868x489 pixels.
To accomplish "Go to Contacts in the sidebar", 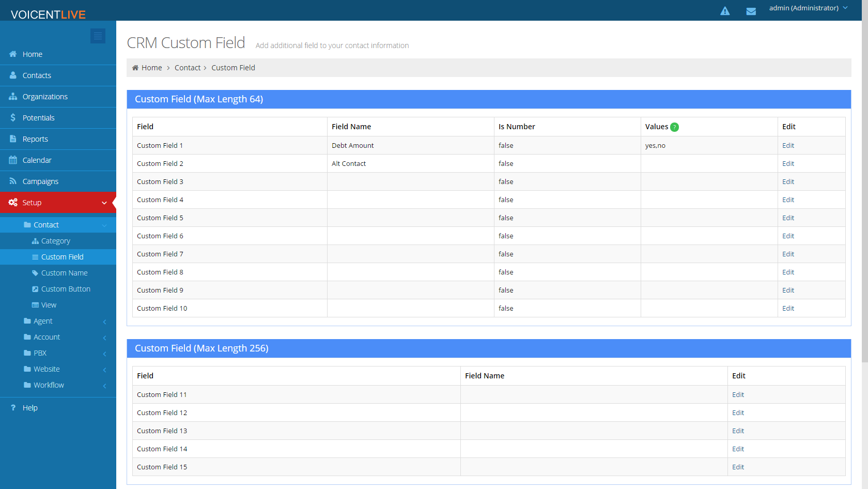I will click(36, 75).
